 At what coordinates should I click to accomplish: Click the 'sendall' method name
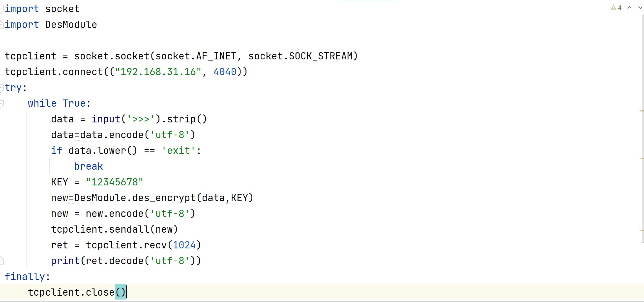click(129, 229)
